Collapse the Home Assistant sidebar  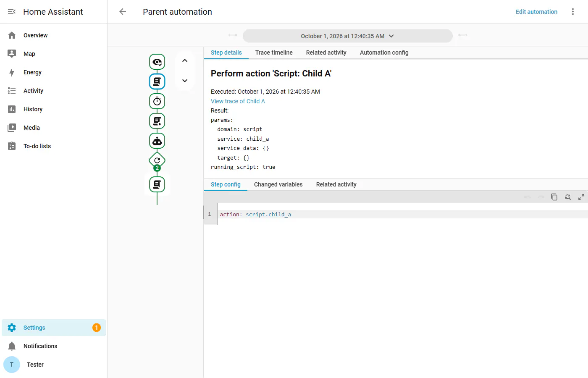(x=12, y=12)
